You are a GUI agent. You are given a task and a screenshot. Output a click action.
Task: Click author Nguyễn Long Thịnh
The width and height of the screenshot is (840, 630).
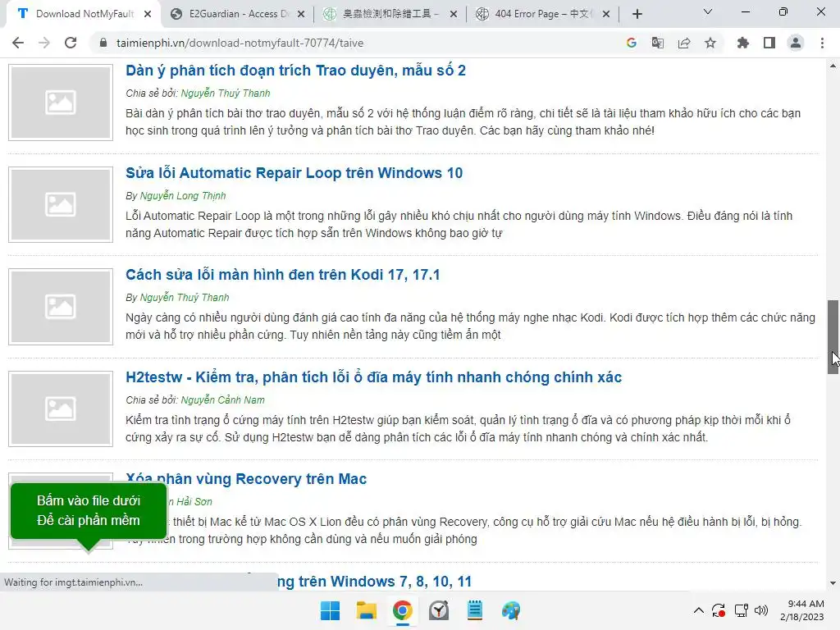183,195
